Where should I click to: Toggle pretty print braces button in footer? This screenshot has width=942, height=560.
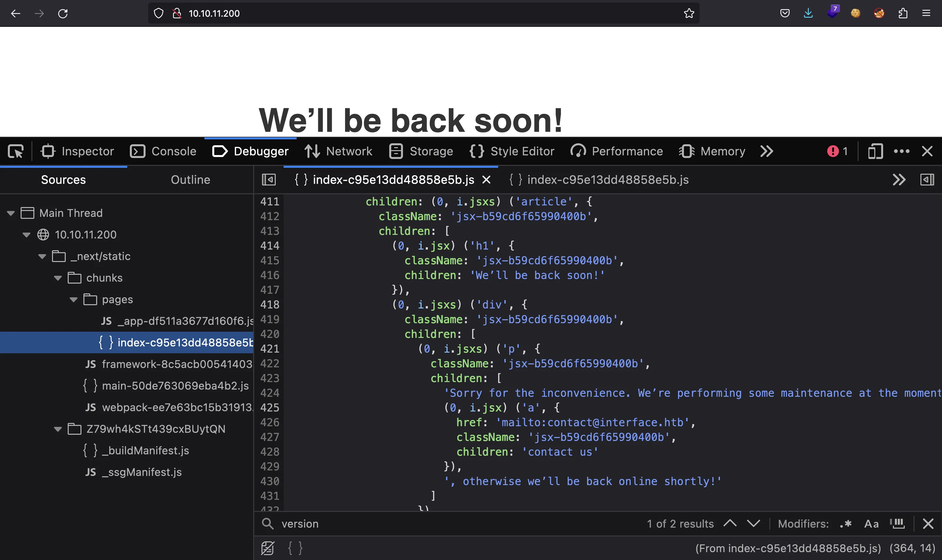[x=295, y=548]
